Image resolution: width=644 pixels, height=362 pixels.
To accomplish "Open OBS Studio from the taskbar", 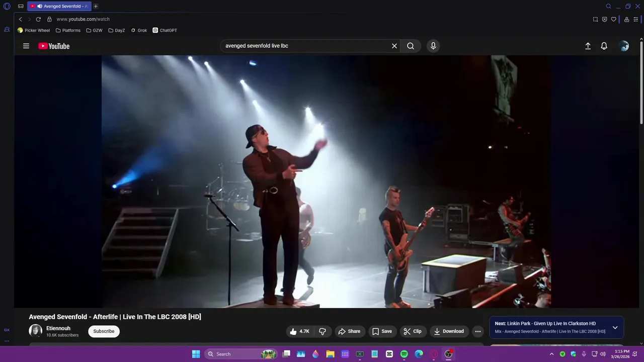I will 448,354.
